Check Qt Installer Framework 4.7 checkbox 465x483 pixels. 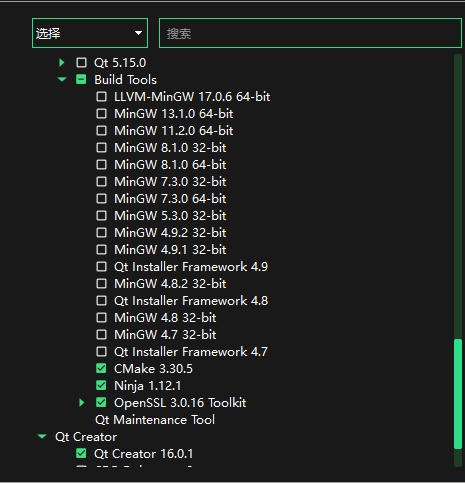point(101,351)
